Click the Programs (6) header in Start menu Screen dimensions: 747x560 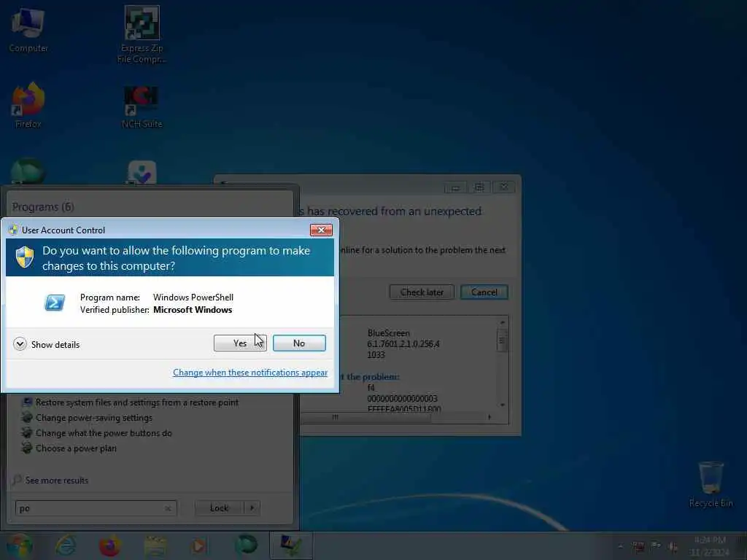coord(43,206)
